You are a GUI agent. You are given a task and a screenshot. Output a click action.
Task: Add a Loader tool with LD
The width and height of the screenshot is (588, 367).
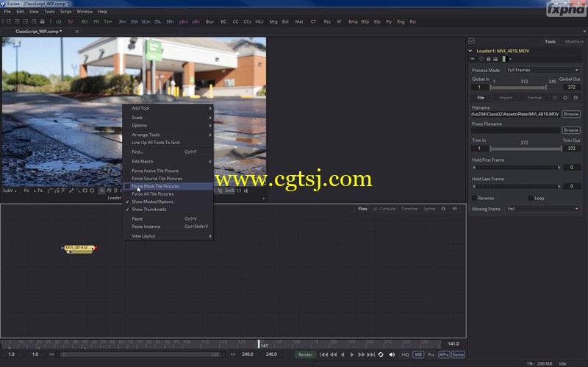click(59, 22)
